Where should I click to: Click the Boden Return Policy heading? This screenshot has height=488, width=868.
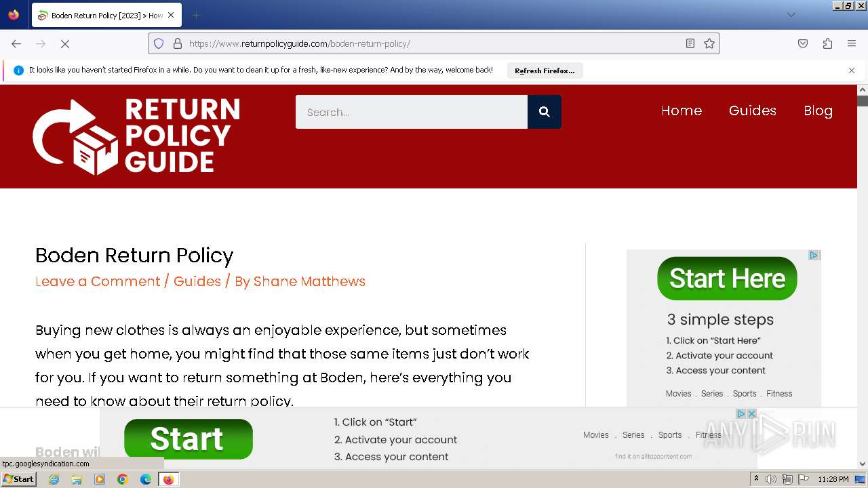tap(134, 256)
